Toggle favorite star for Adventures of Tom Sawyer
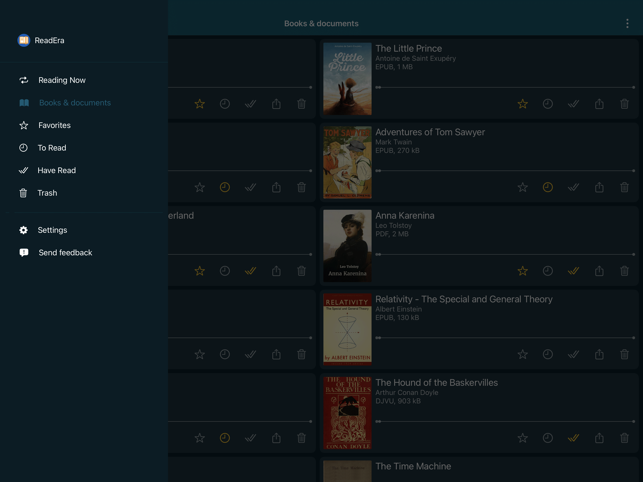This screenshot has width=643, height=482. (x=522, y=187)
